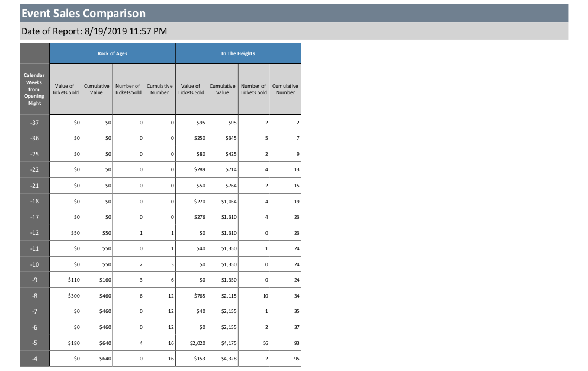Click Cumulative Value header under In The Heights

click(x=223, y=89)
